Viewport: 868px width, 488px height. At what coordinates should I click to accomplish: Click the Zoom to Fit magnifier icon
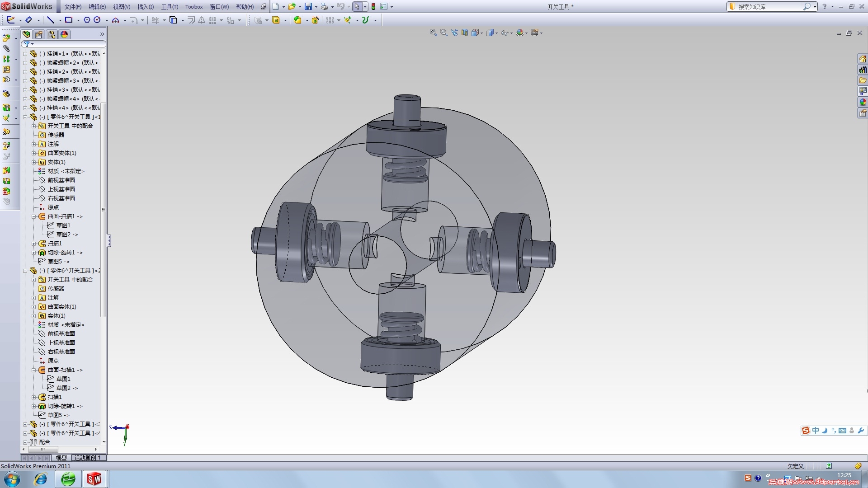(x=433, y=33)
